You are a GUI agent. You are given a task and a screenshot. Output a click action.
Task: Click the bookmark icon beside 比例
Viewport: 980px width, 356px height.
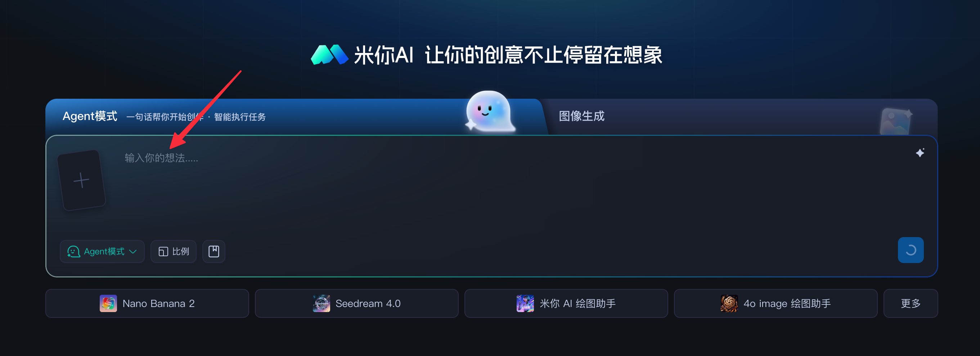point(213,251)
